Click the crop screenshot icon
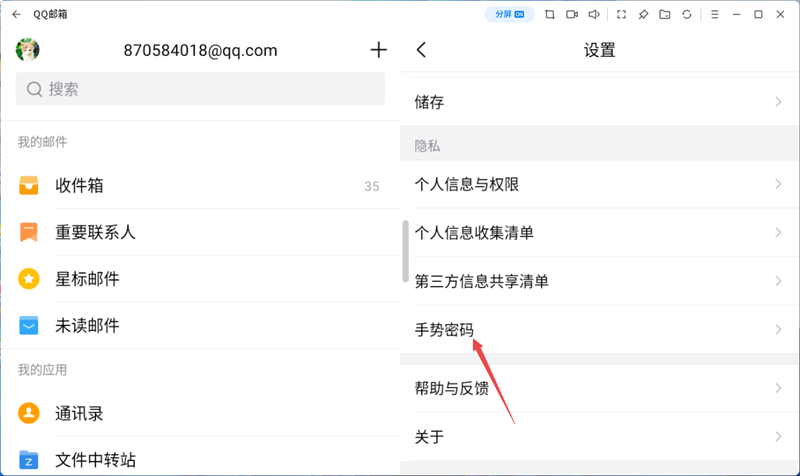 (550, 15)
